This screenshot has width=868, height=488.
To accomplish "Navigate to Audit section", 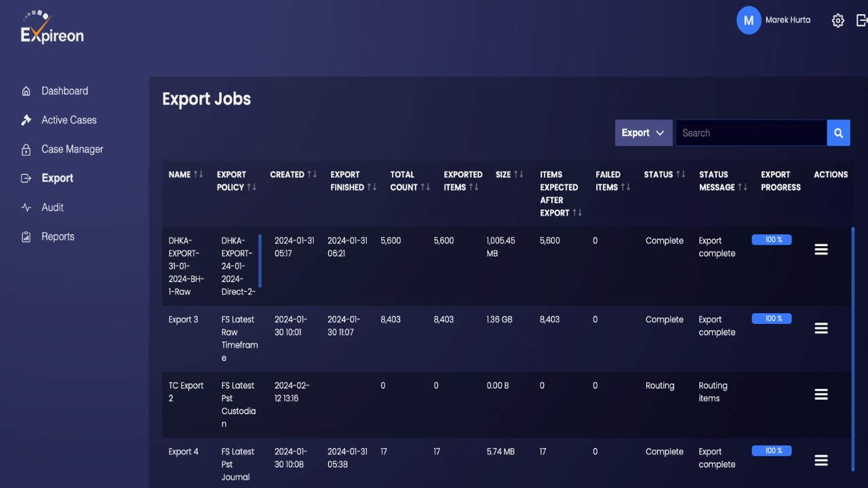I will click(x=52, y=207).
